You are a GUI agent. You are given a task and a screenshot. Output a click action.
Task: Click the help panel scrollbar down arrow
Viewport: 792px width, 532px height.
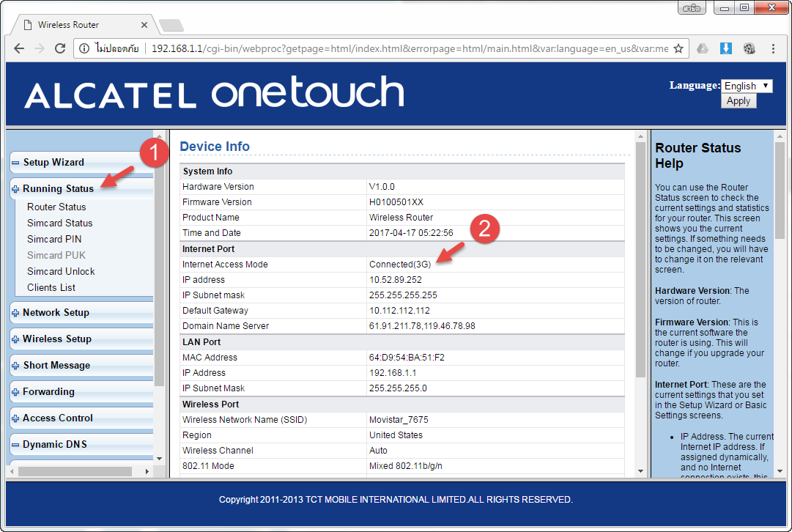780,471
